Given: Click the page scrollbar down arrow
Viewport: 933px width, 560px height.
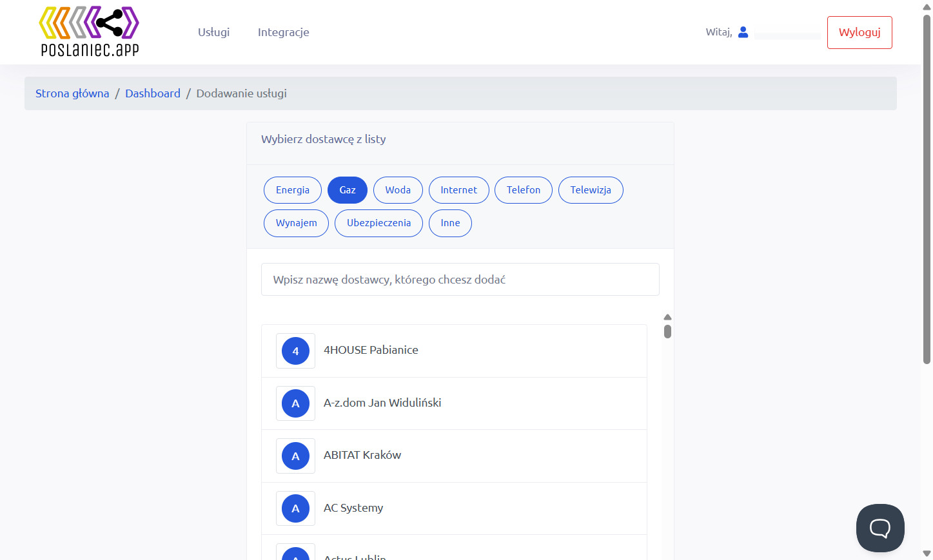Looking at the screenshot, I should pos(927,554).
